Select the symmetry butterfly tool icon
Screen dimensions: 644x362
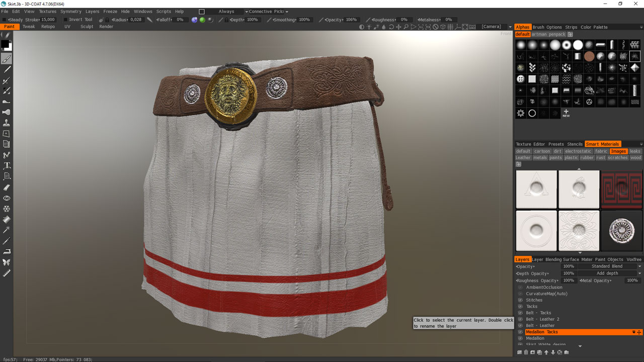tap(7, 262)
